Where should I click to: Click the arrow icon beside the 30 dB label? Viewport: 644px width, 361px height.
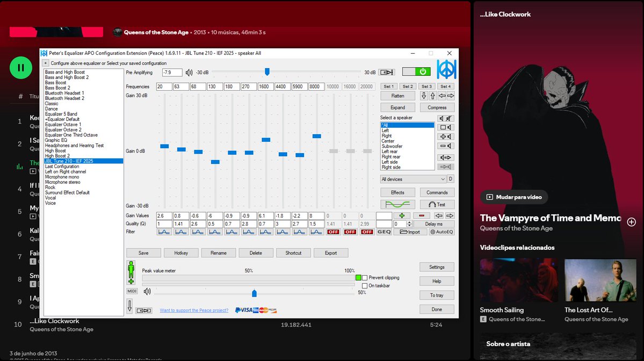[x=387, y=73]
